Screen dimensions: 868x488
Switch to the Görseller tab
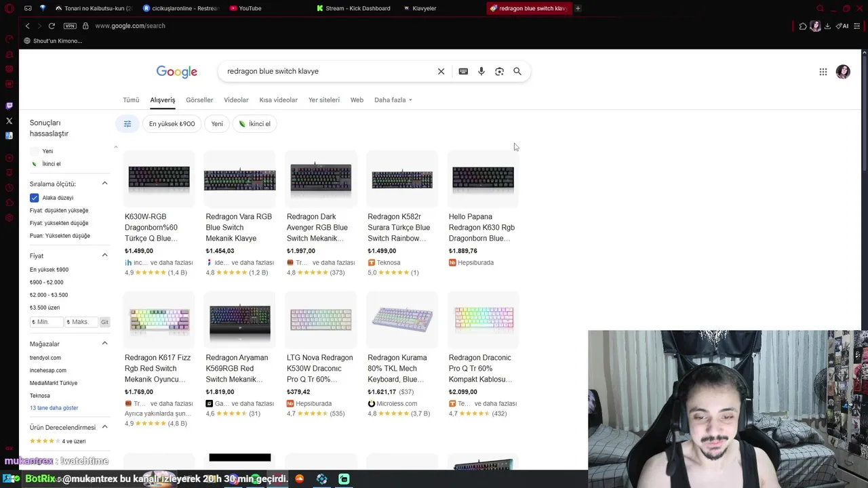pos(199,100)
